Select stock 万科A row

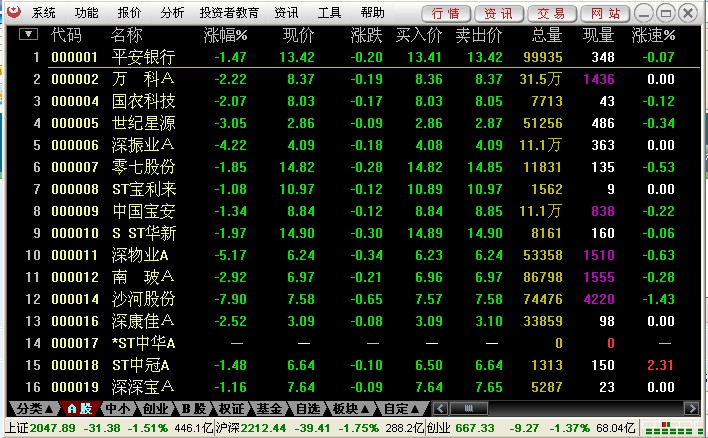pyautogui.click(x=352, y=79)
